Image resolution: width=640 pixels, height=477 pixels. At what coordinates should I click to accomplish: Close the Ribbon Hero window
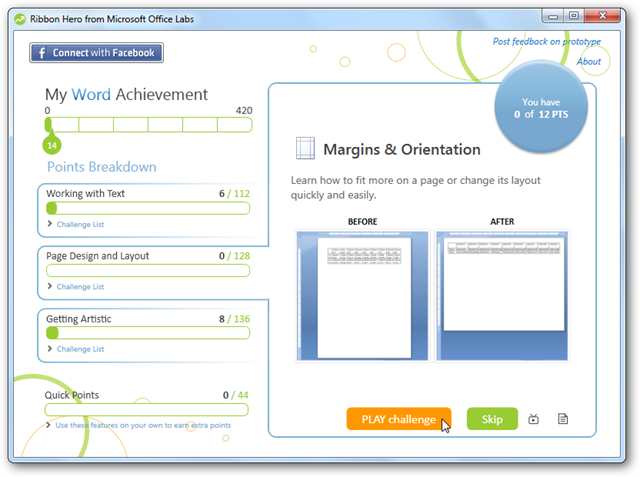click(x=602, y=16)
